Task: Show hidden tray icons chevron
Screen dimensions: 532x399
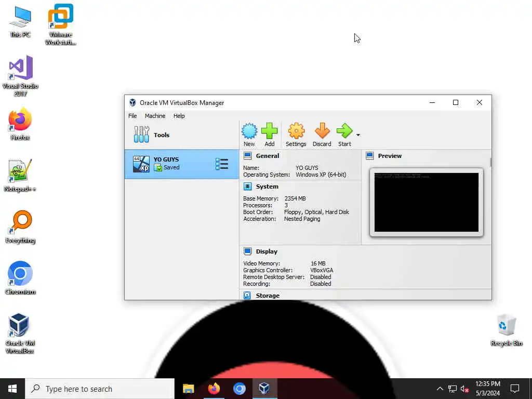Action: [x=440, y=389]
